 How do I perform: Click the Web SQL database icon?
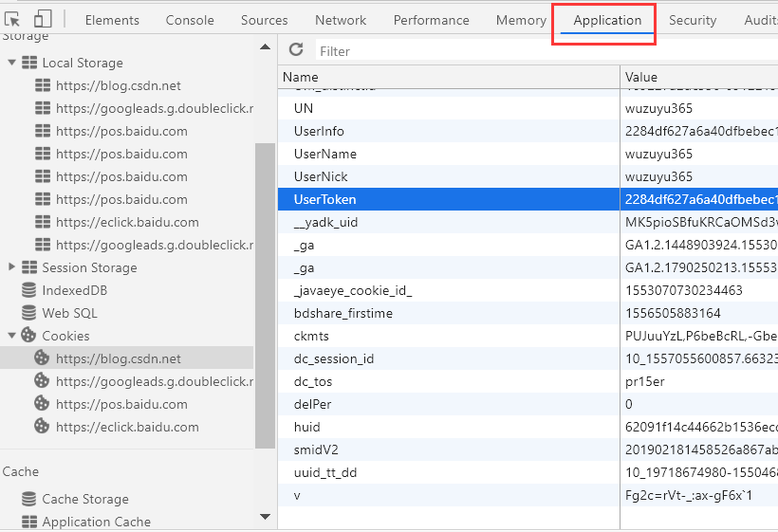pyautogui.click(x=29, y=313)
